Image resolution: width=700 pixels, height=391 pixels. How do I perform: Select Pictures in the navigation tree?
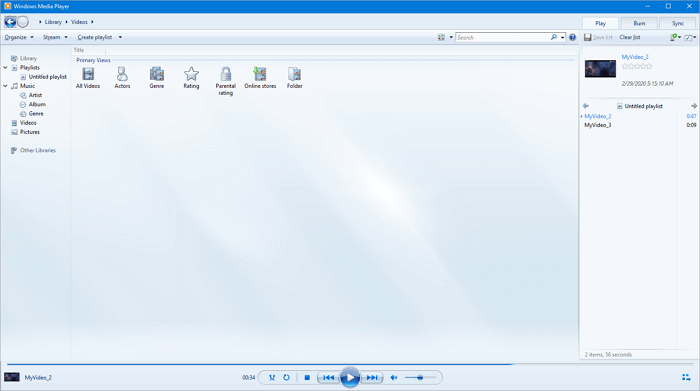pos(25,132)
